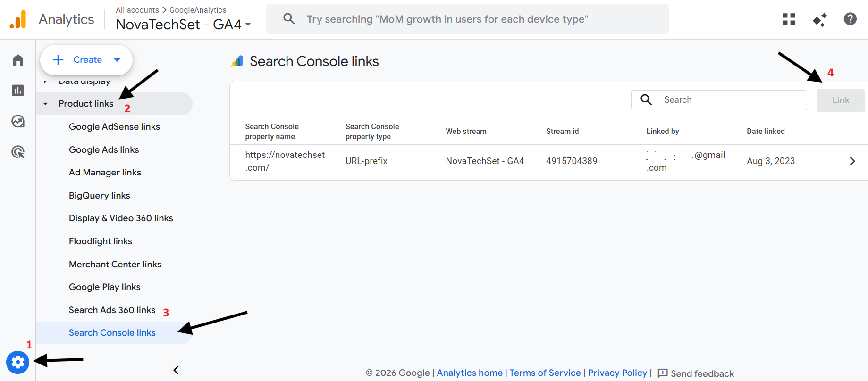Click the NovaTechSet - GA4 web stream cell
This screenshot has height=381, width=868.
pos(485,161)
